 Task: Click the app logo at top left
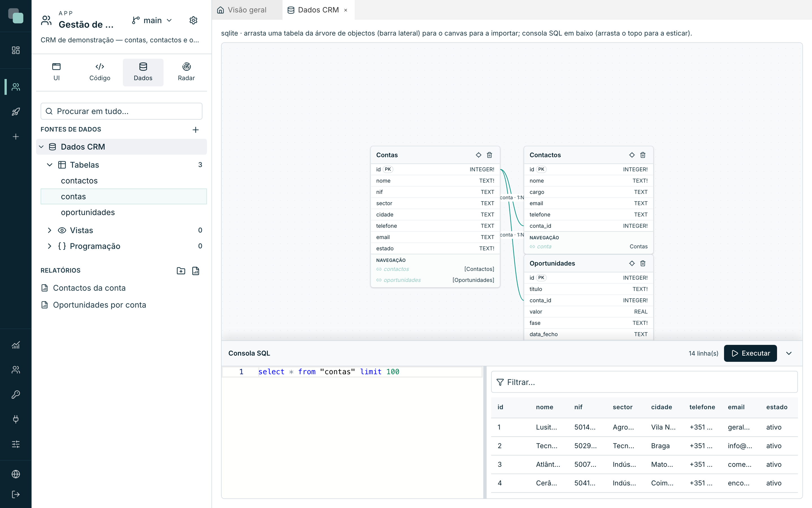point(16,16)
